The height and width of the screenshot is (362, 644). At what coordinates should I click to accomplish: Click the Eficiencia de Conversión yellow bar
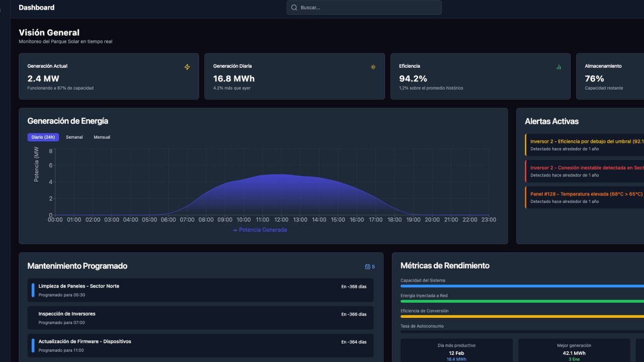[522, 316]
